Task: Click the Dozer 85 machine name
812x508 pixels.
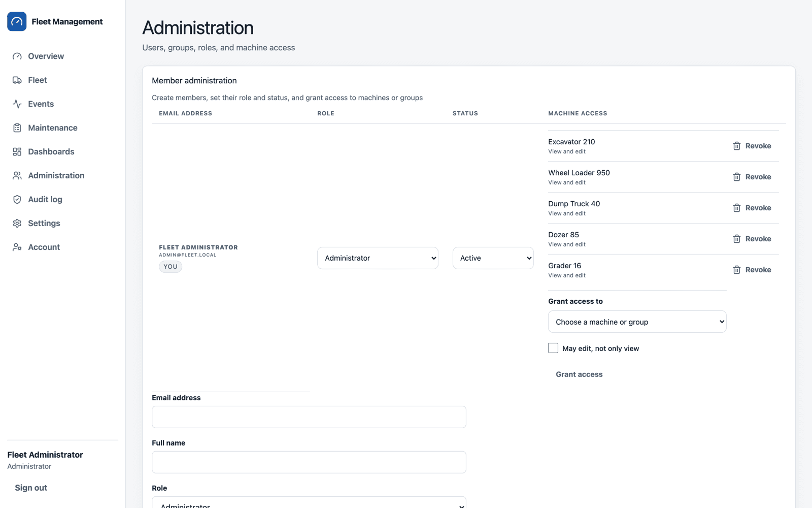Action: (x=563, y=235)
